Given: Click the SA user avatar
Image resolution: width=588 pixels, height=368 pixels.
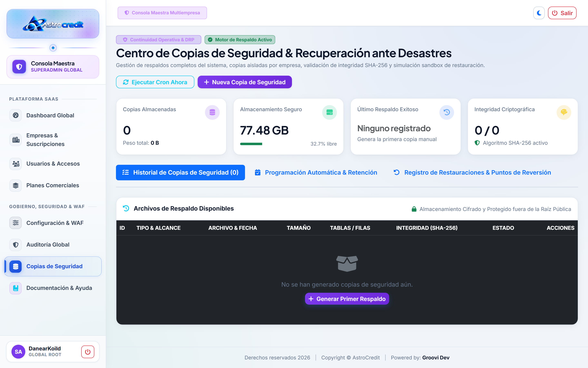Looking at the screenshot, I should [x=18, y=352].
